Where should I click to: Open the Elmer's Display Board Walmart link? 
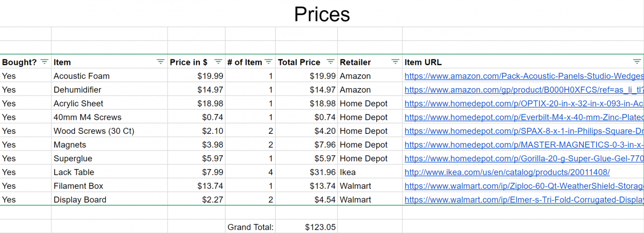[524, 199]
